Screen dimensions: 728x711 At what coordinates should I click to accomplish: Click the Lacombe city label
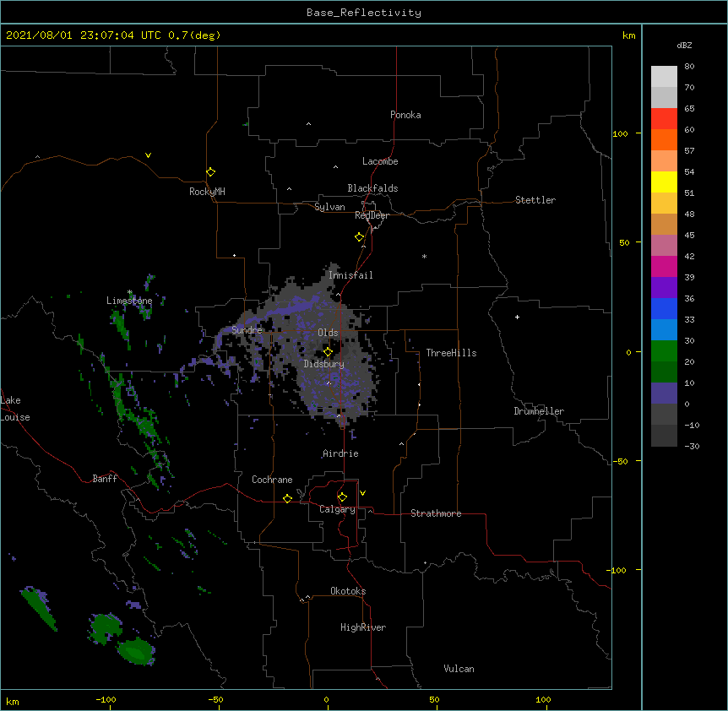pos(380,161)
